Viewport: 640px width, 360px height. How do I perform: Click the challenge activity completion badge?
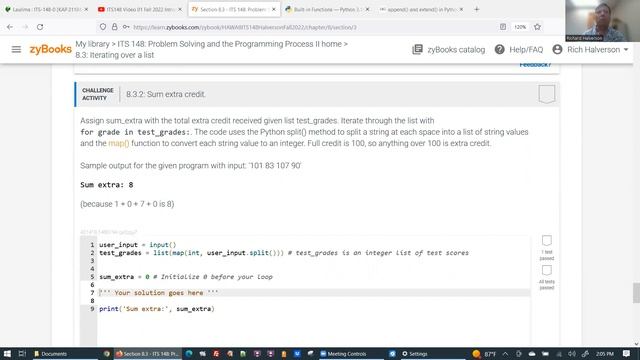[x=547, y=94]
